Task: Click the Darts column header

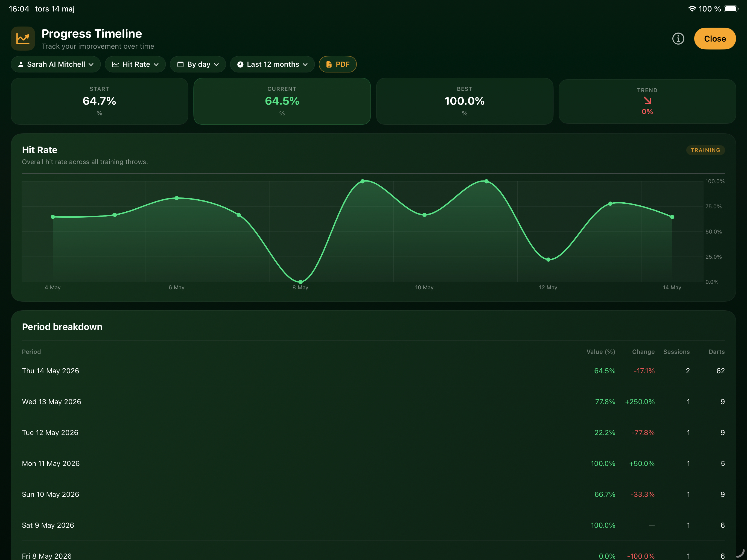Action: (x=717, y=352)
